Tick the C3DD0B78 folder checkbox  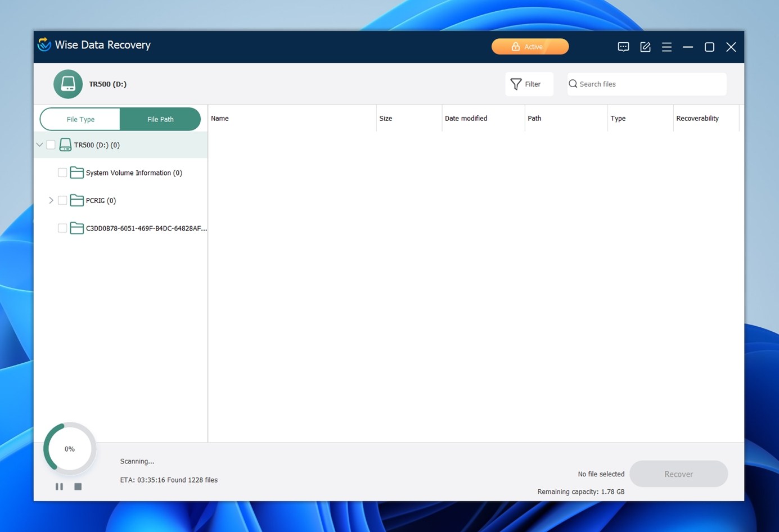(62, 228)
